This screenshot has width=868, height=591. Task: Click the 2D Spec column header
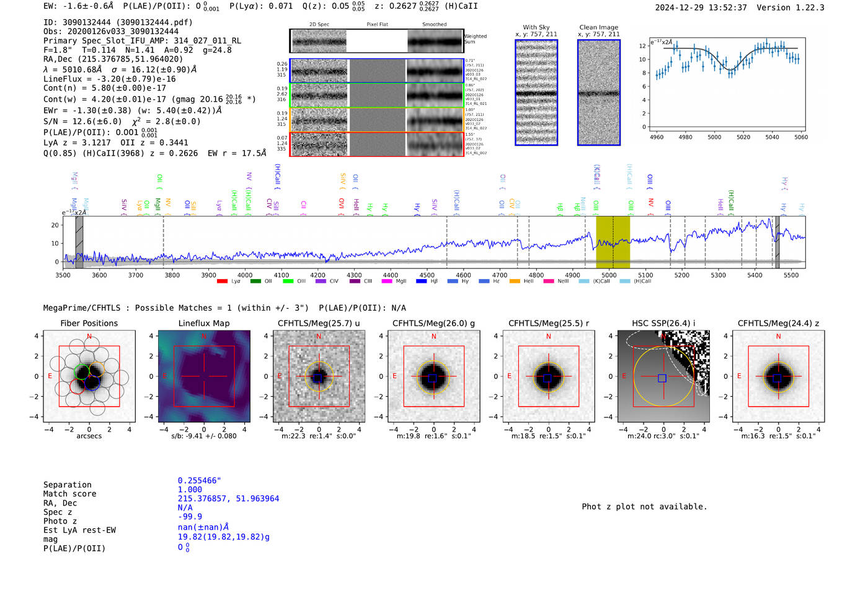click(x=319, y=25)
